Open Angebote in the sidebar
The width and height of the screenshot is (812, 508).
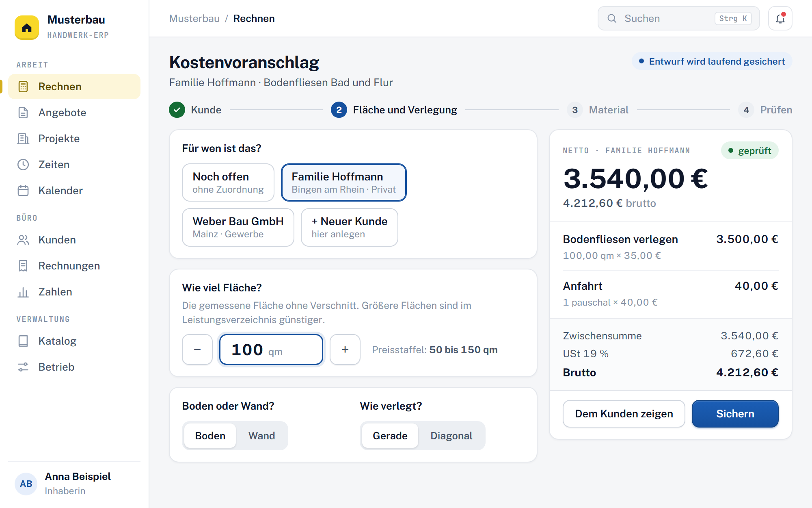coord(74,113)
